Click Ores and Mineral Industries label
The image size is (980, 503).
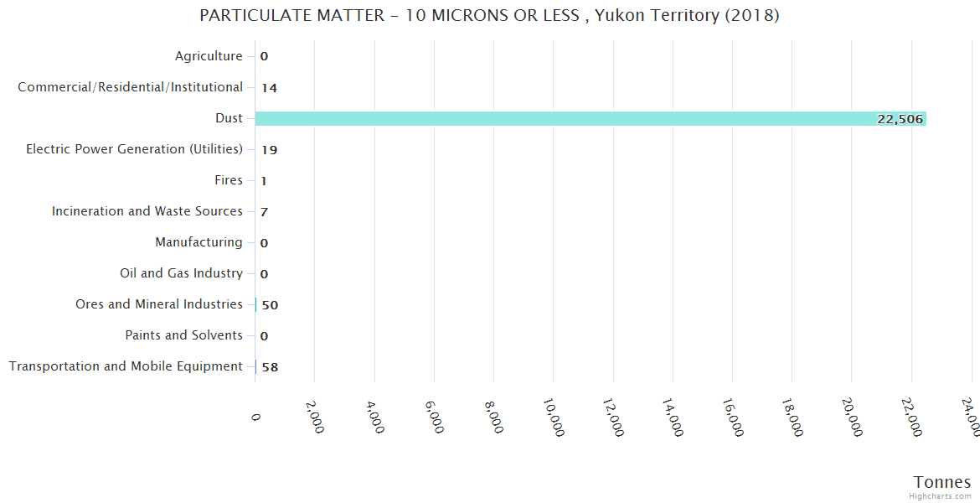(x=159, y=304)
